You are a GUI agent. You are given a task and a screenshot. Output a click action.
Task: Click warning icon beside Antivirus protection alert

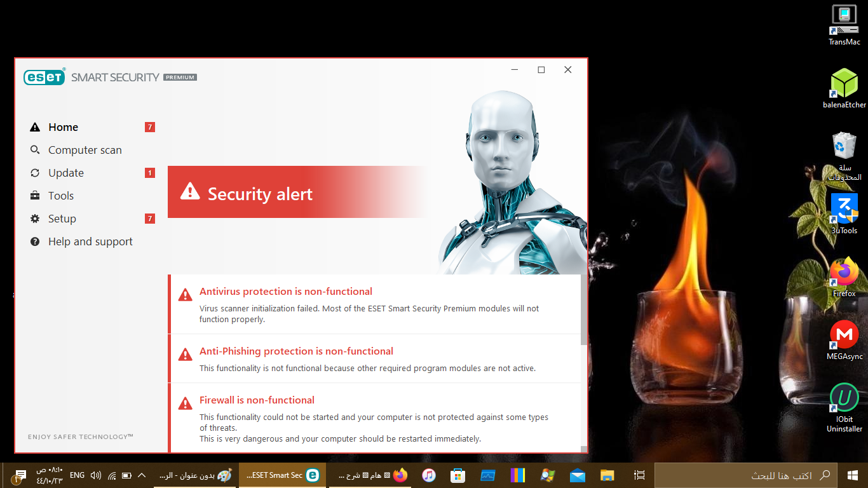pos(185,295)
